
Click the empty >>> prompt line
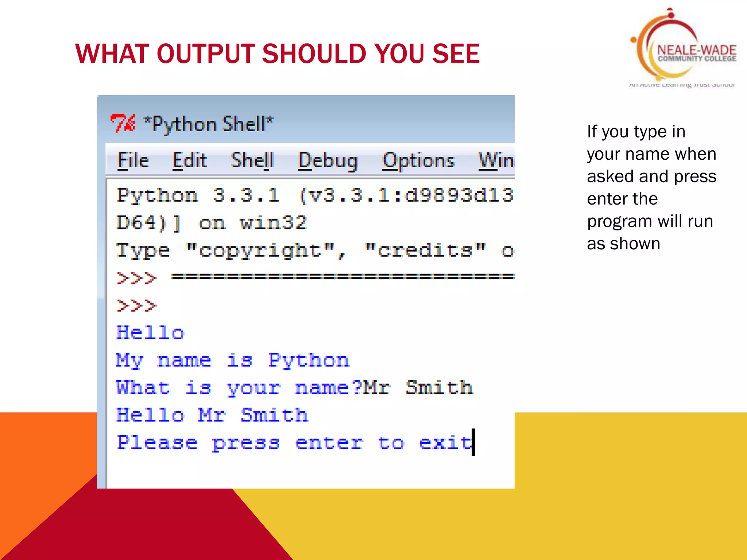coord(136,306)
